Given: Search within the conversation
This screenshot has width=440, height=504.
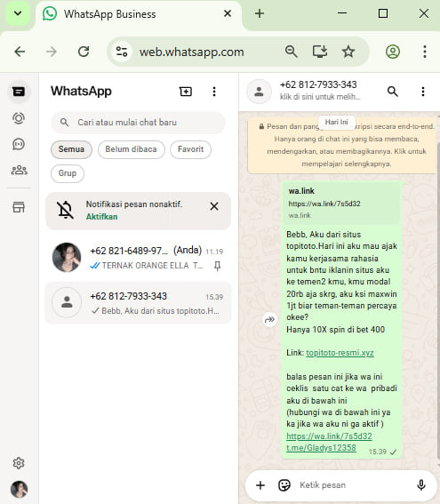Looking at the screenshot, I should 392,92.
